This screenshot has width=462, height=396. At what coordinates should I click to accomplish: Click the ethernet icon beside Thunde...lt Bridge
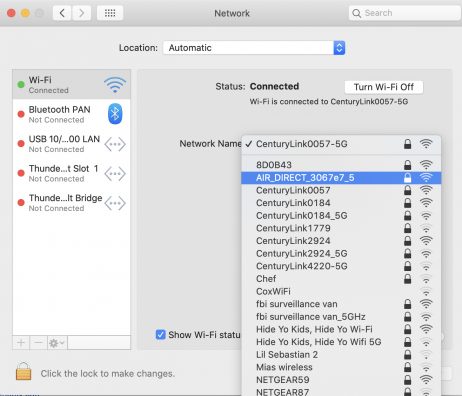[x=115, y=203]
